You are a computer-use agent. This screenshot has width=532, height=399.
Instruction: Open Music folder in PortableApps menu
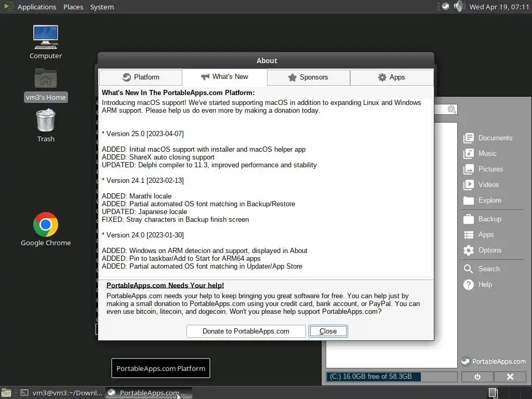(480, 153)
